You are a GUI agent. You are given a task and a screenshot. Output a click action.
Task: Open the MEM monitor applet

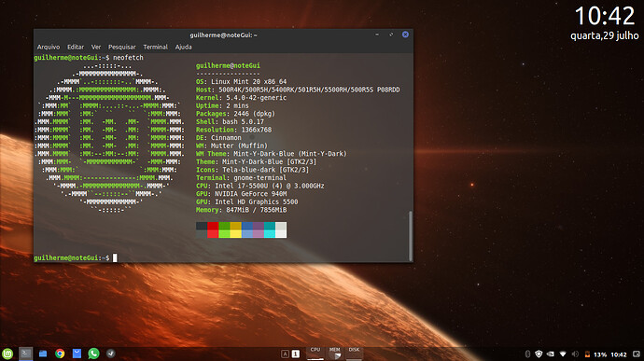point(335,354)
